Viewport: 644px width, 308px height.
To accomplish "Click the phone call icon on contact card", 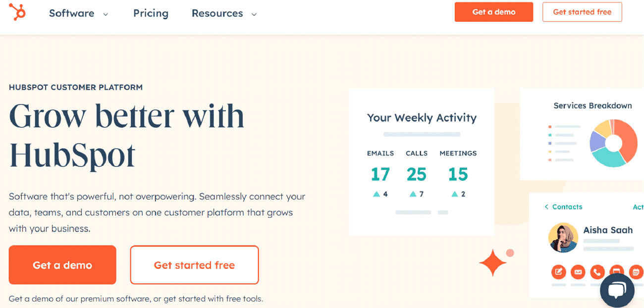I will pos(597,272).
